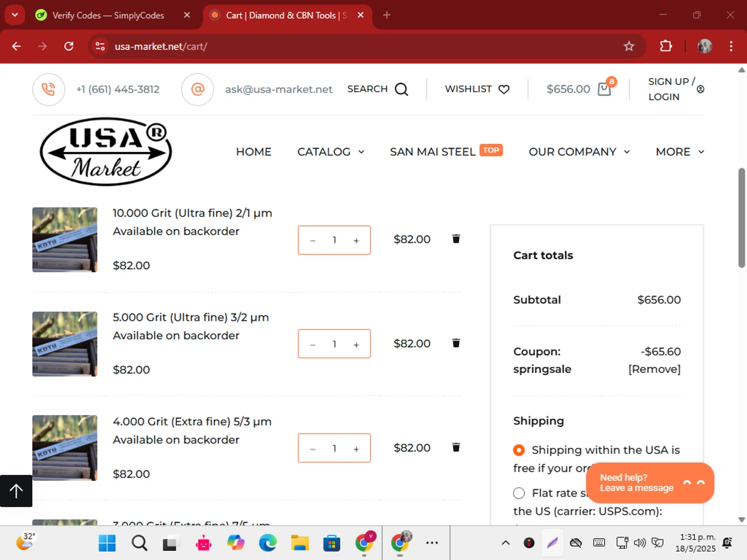Open Copilot from taskbar
The image size is (747, 560).
(x=236, y=543)
